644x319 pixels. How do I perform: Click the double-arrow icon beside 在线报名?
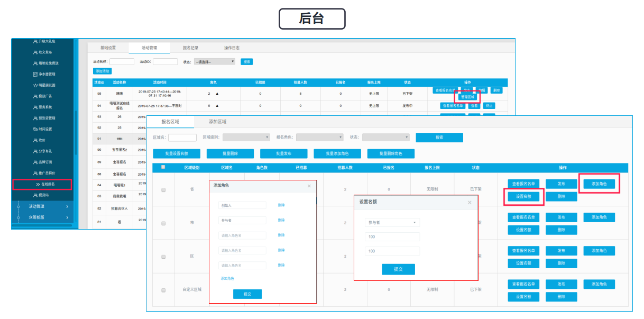[x=38, y=185]
